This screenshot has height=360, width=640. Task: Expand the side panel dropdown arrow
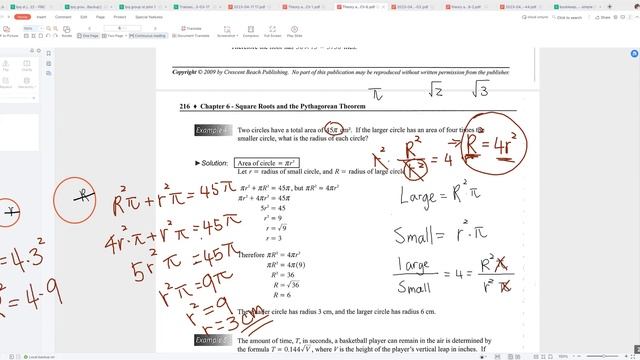(33, 98)
